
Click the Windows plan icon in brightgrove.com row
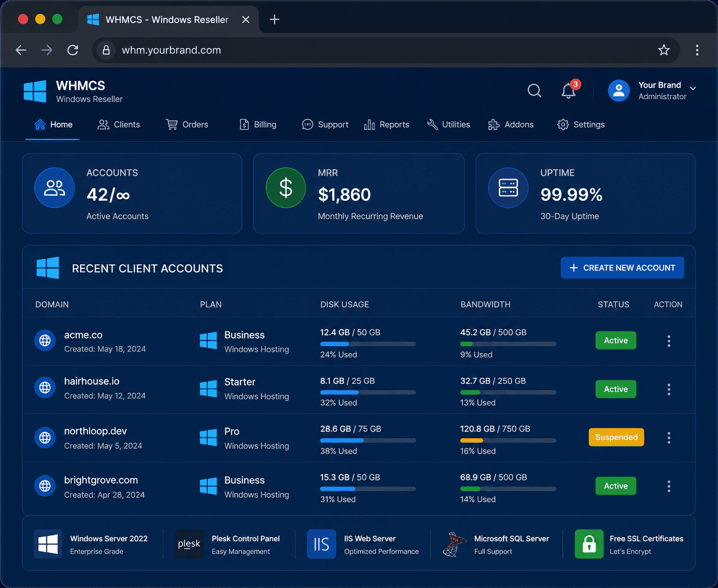pyautogui.click(x=208, y=486)
